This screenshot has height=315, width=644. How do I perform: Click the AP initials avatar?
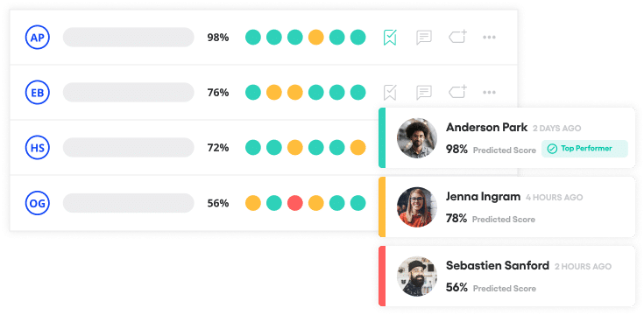[38, 38]
